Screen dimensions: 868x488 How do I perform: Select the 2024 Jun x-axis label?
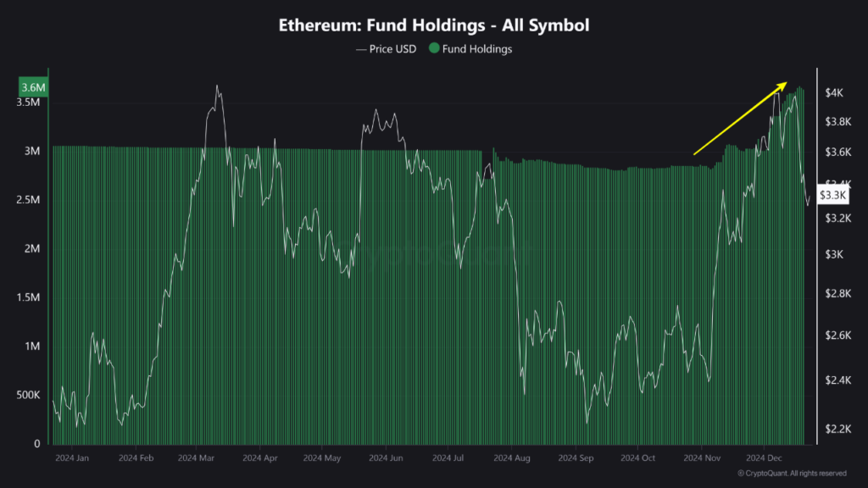point(384,457)
